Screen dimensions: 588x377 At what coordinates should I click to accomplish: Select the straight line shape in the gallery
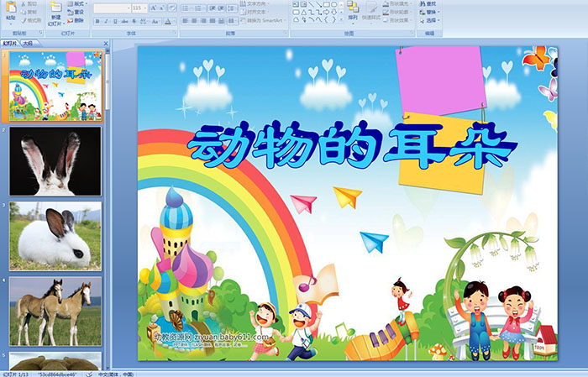point(312,4)
